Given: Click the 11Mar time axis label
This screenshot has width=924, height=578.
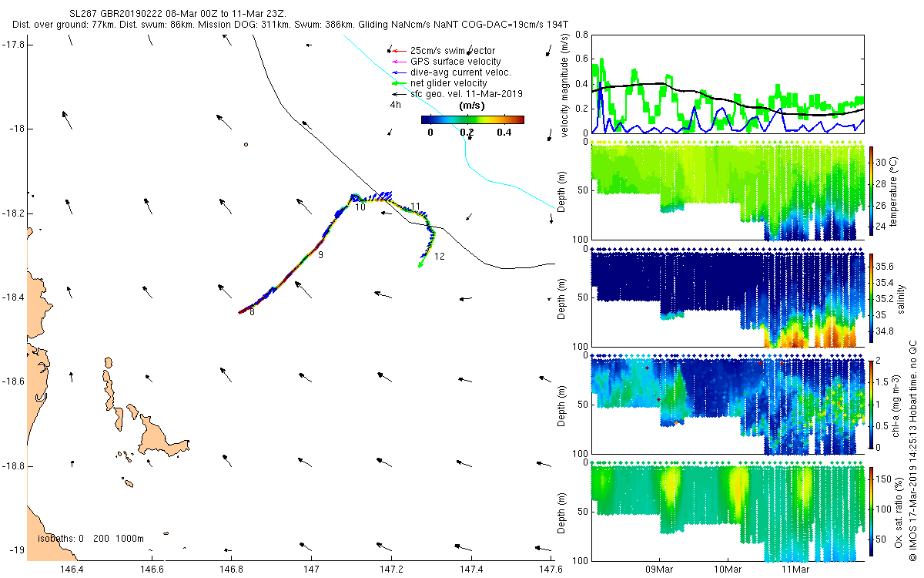Looking at the screenshot, I should coord(795,569).
